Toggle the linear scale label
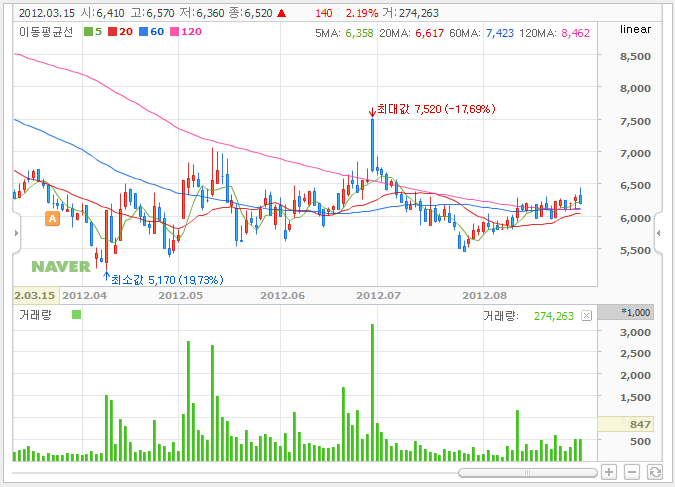The height and width of the screenshot is (487, 675). click(x=635, y=29)
